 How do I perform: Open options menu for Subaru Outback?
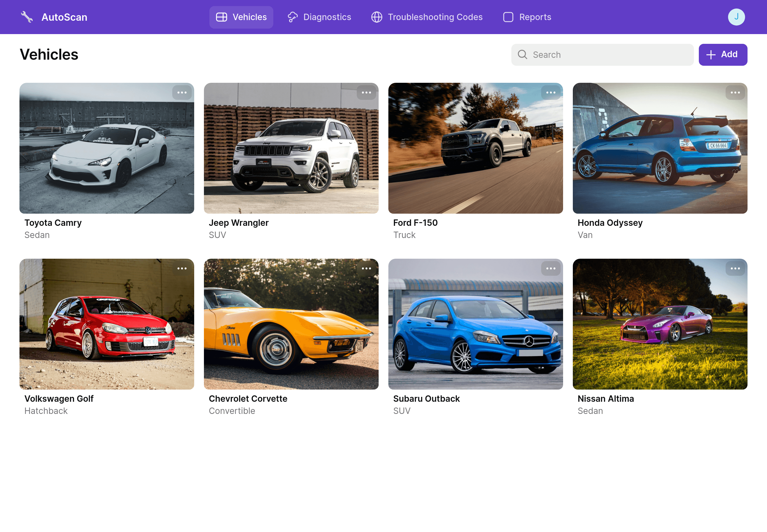(550, 268)
